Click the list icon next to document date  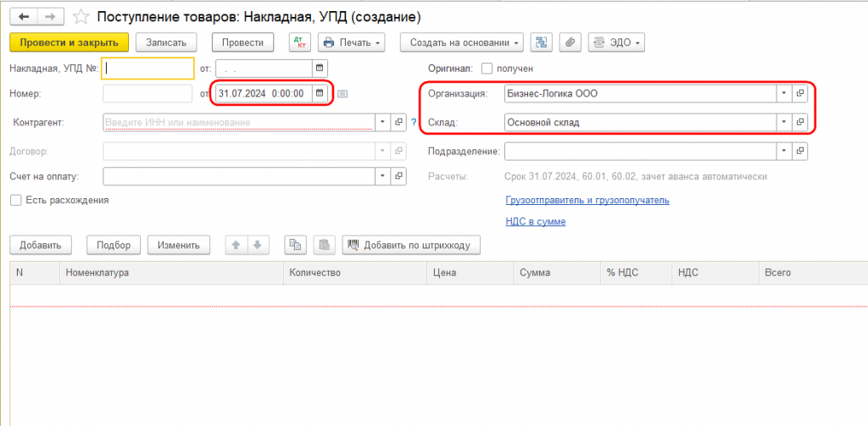[342, 94]
